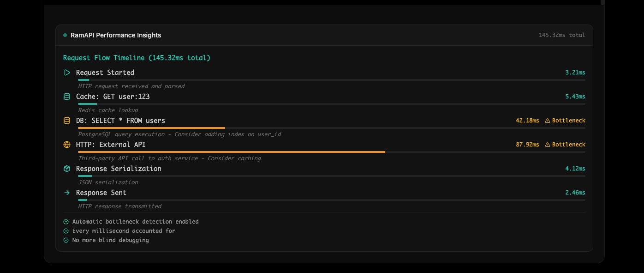
Task: Click the arrow icon beside Response Sent
Action: tap(67, 193)
